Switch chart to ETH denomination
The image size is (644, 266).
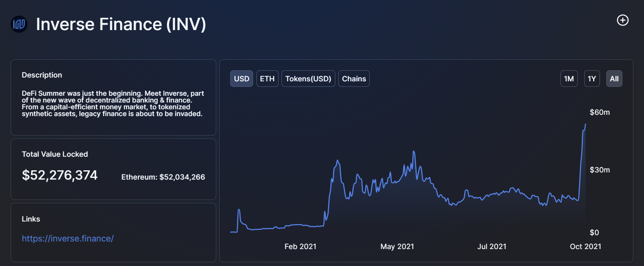[x=267, y=79]
